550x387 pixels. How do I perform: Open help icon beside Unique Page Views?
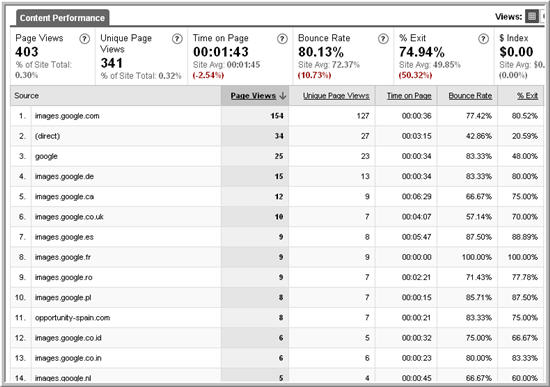177,39
